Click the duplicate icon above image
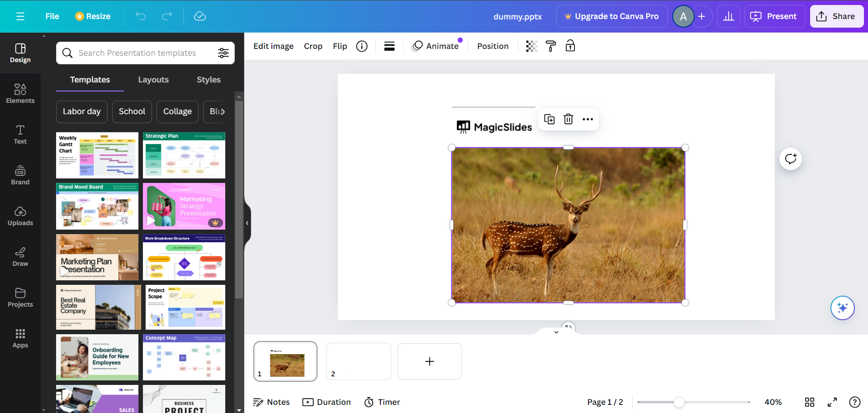This screenshot has height=413, width=868. click(549, 119)
